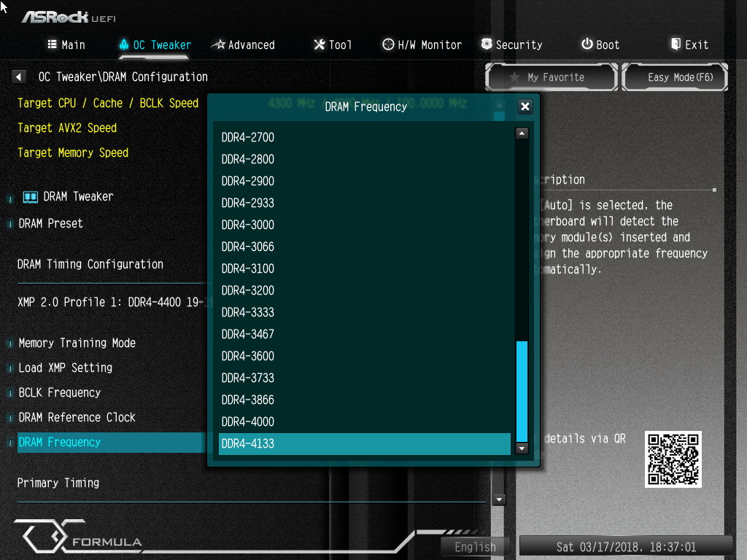The width and height of the screenshot is (747, 560).
Task: Open My Favorite page
Action: point(551,77)
